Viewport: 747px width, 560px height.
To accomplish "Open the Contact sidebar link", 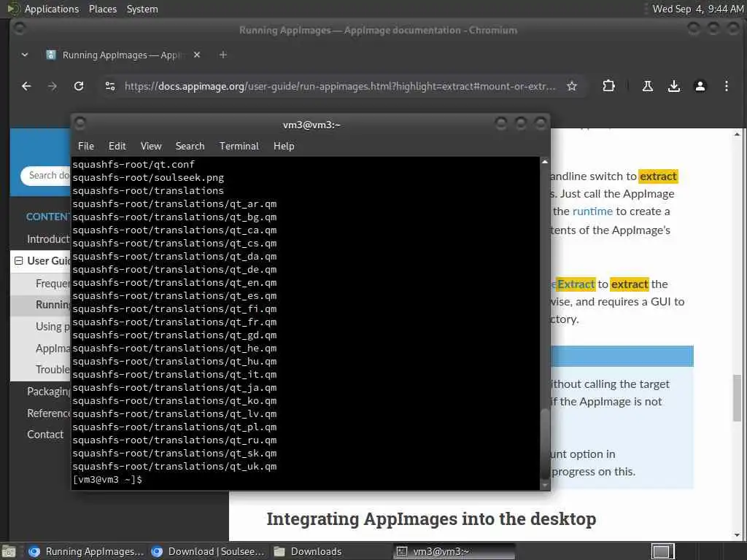I will [x=45, y=435].
